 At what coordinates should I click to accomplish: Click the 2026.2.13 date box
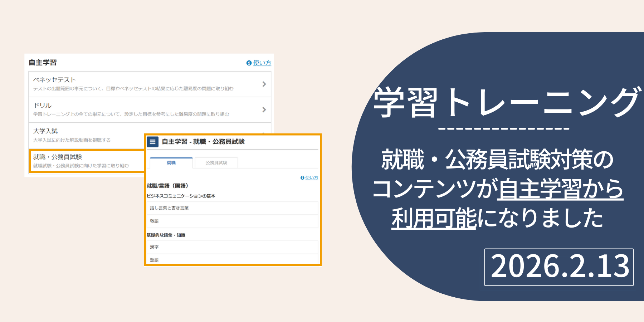559,267
